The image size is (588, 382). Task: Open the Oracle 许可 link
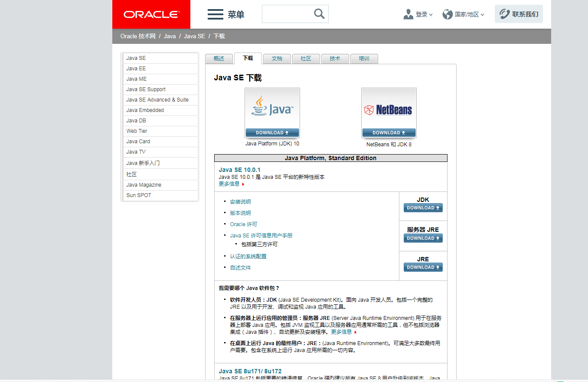pyautogui.click(x=244, y=224)
